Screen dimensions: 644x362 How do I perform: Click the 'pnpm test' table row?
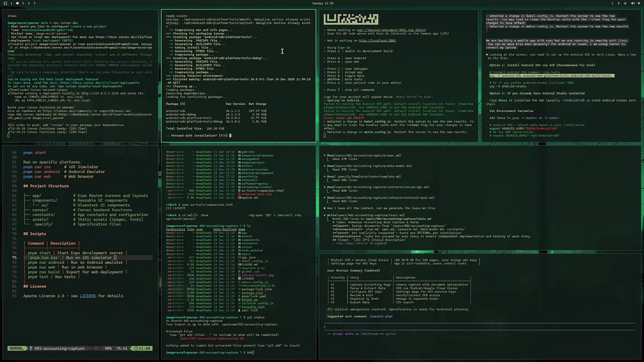tap(52, 277)
